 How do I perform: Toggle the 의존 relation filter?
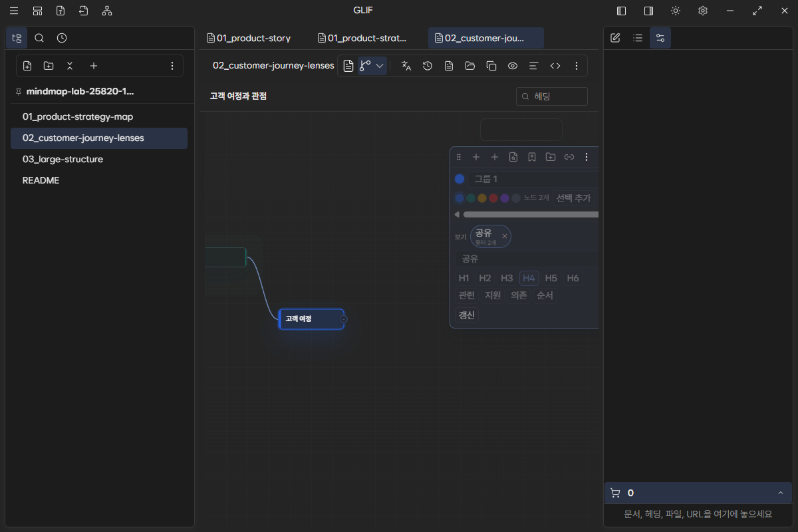click(x=519, y=295)
